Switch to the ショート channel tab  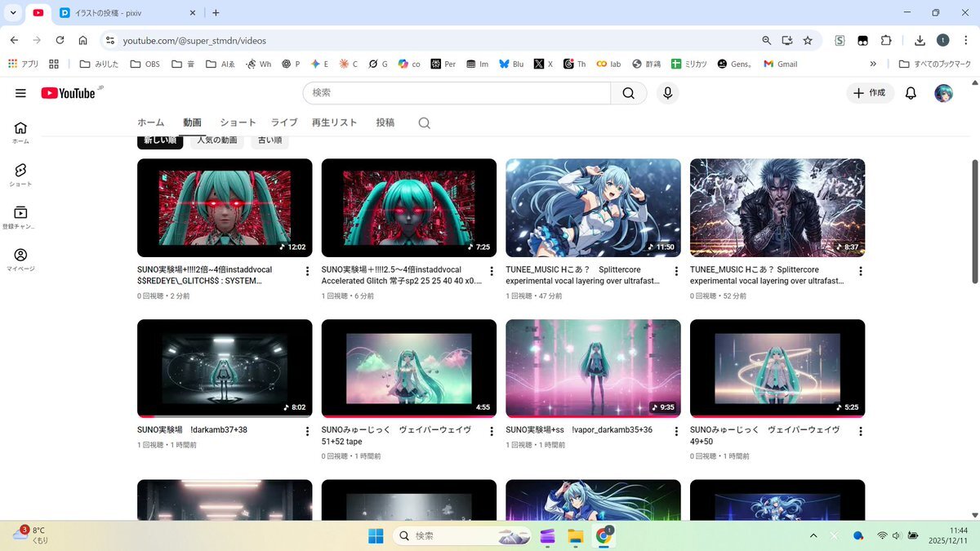pos(238,122)
